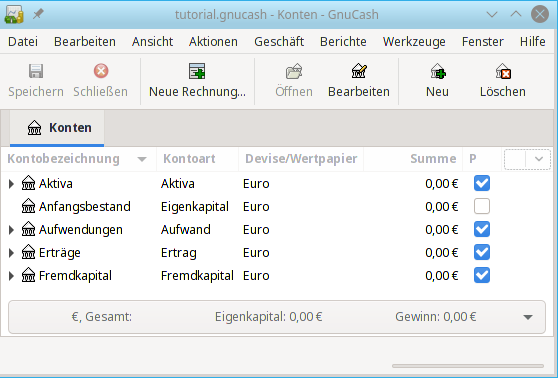Viewport: 558px width, 378px height.
Task: Click Eigenkapital: 0,00 € in summary bar
Action: pyautogui.click(x=269, y=317)
